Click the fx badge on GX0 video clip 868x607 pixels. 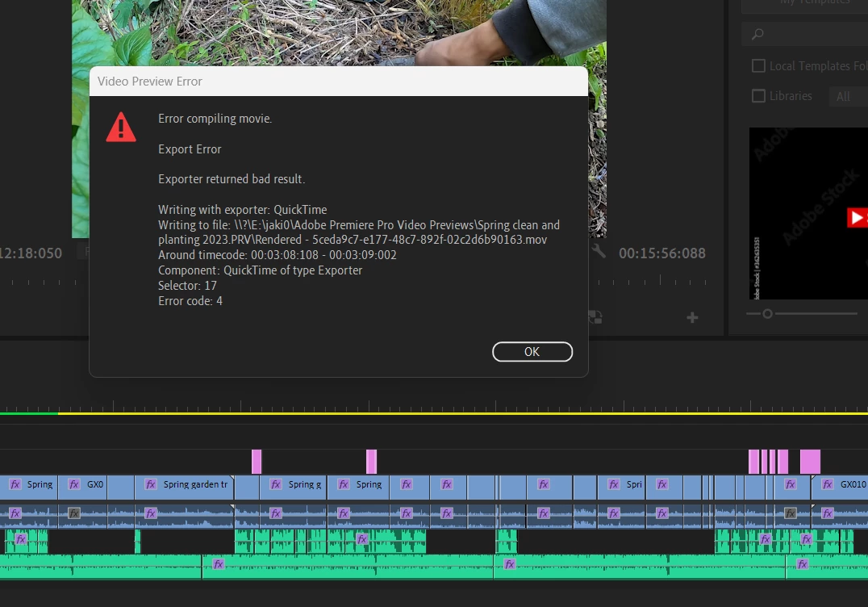(73, 484)
